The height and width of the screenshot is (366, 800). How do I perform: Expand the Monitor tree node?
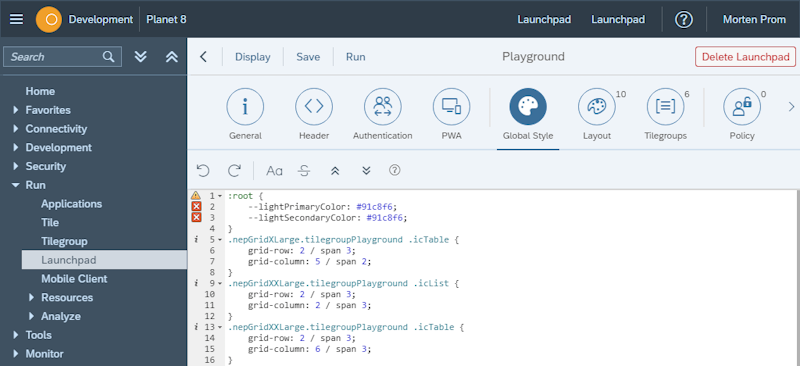coord(16,354)
